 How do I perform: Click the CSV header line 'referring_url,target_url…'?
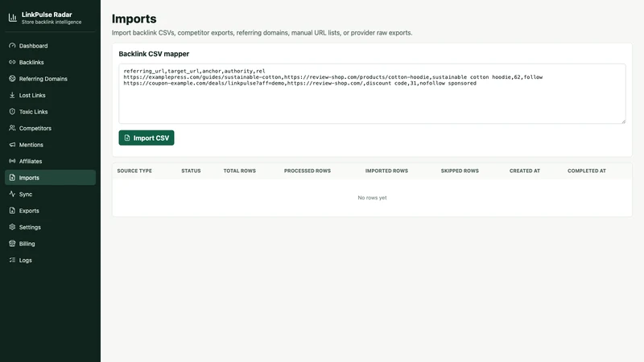pyautogui.click(x=194, y=71)
